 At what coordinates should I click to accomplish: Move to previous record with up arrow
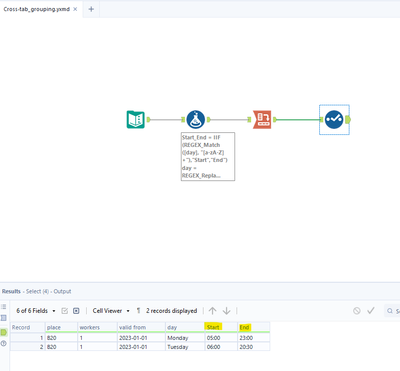tap(212, 311)
